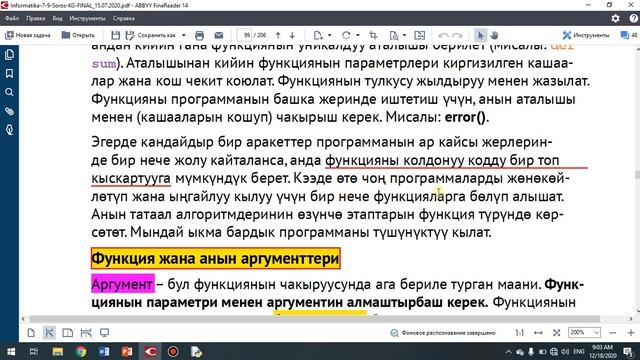
Task: Click the Recognize document icon
Action: tap(393, 35)
